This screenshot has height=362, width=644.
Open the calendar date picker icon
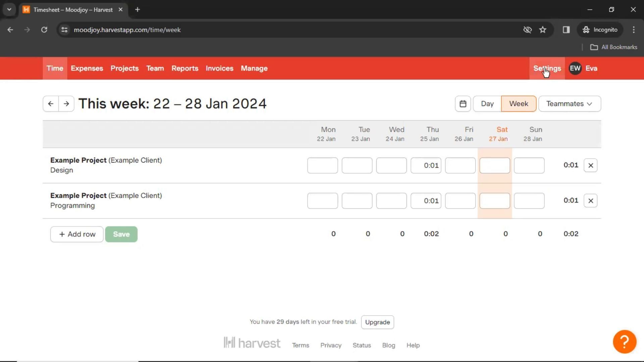[463, 104]
